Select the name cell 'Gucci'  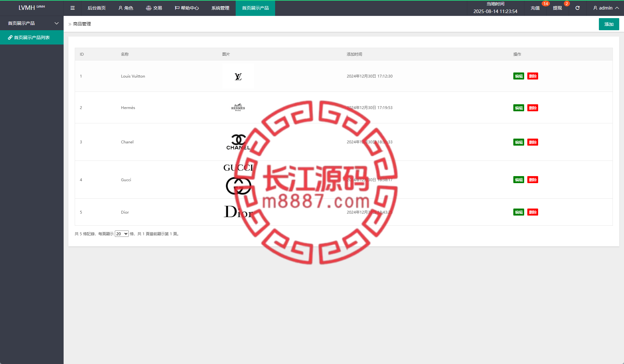point(126,180)
